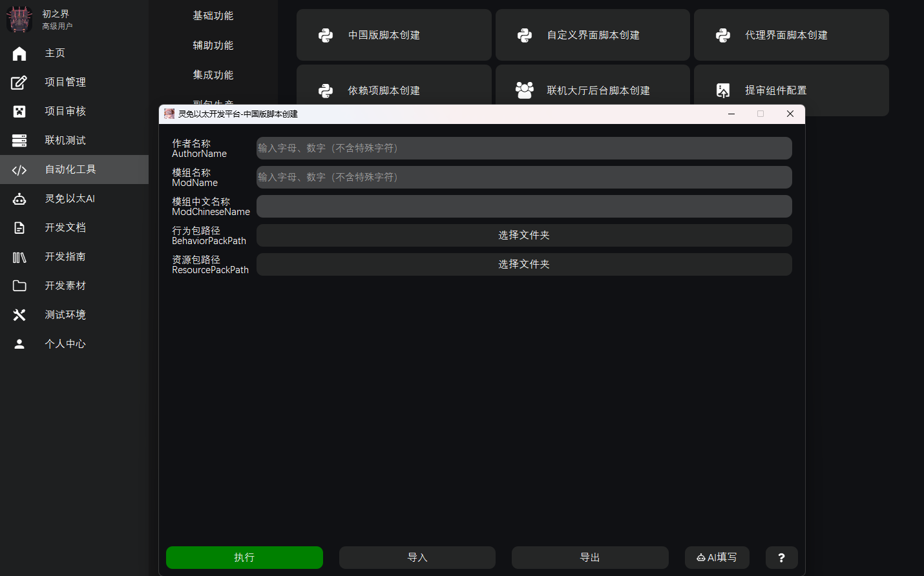Click the project management edit icon
The height and width of the screenshot is (576, 924).
(x=19, y=82)
